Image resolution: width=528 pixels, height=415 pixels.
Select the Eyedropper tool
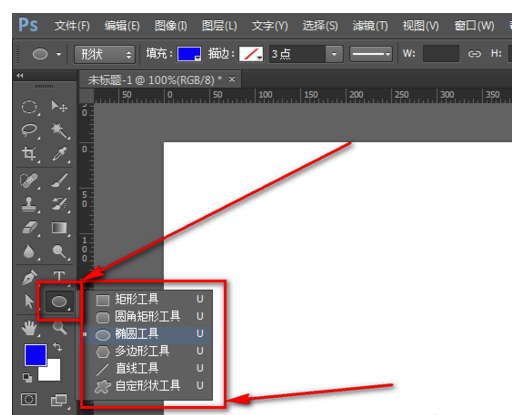pyautogui.click(x=60, y=154)
